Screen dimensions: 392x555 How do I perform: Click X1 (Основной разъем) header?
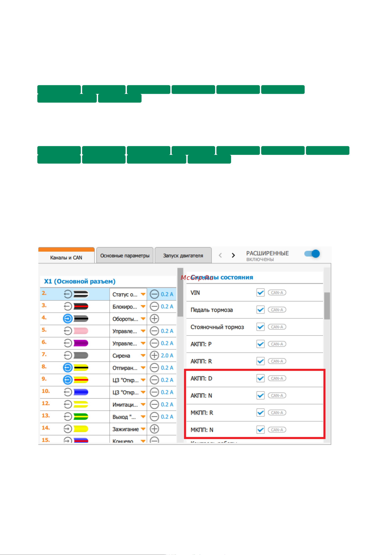(x=80, y=281)
